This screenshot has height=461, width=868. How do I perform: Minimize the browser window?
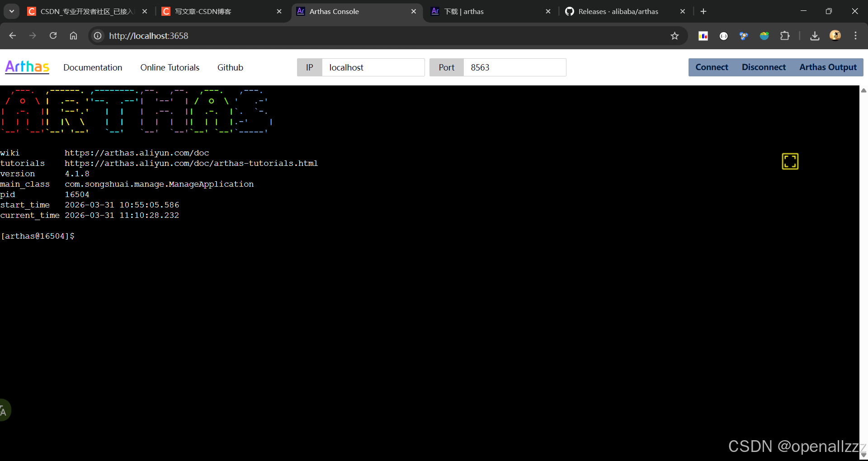(803, 11)
